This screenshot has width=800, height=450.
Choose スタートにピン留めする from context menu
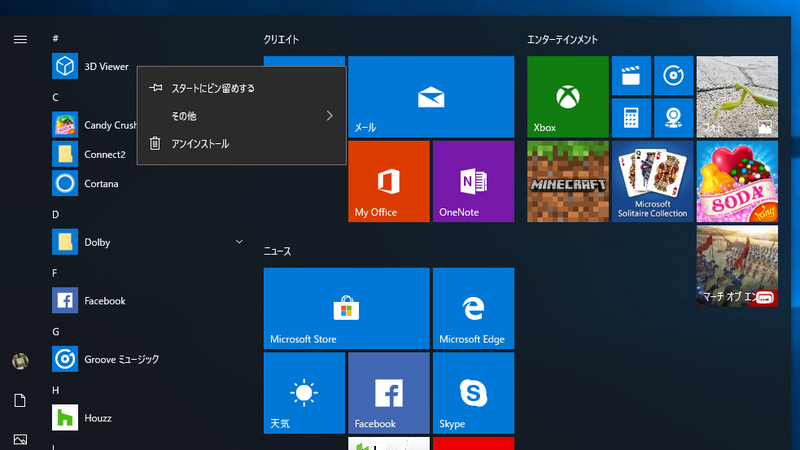(x=242, y=88)
